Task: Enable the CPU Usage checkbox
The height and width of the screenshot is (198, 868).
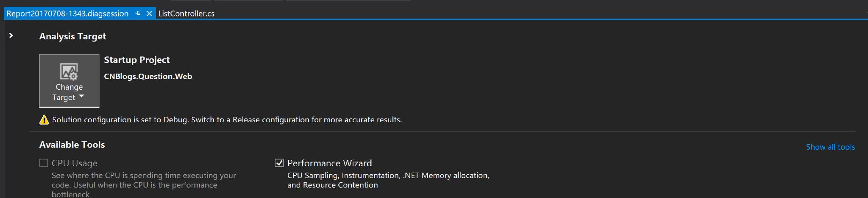Action: tap(43, 163)
